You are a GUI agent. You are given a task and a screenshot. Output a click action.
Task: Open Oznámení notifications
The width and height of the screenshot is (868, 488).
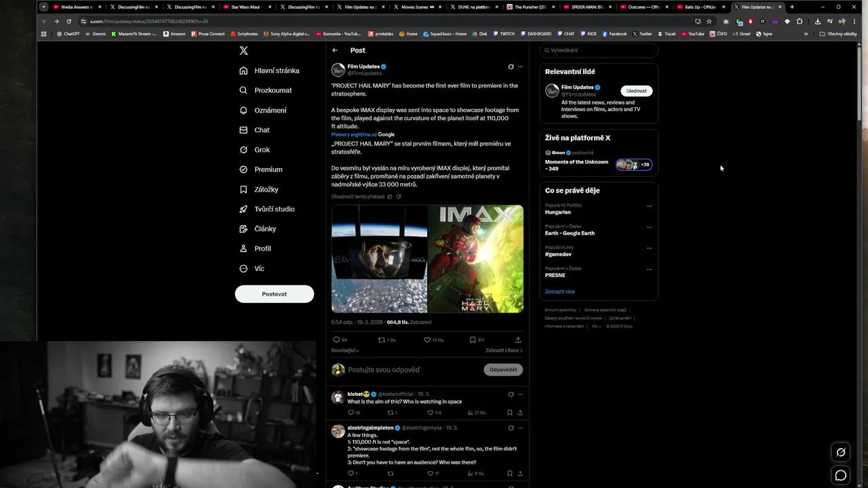click(x=263, y=110)
